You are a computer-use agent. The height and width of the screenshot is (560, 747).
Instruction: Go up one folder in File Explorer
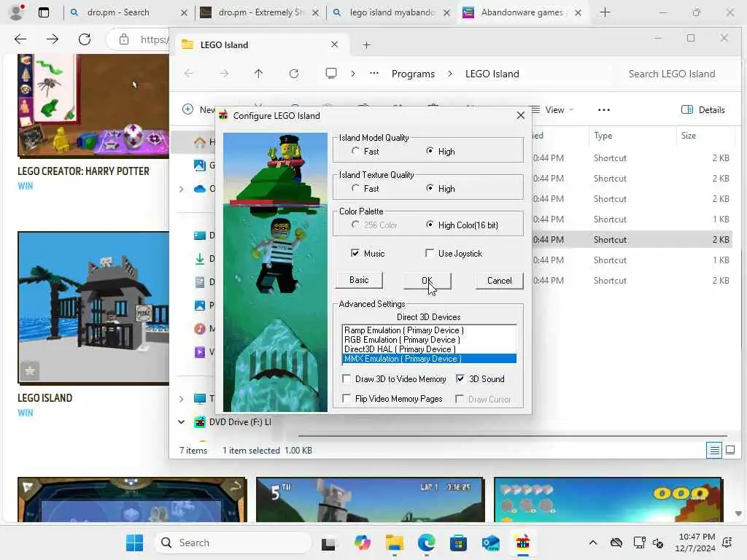pos(258,74)
